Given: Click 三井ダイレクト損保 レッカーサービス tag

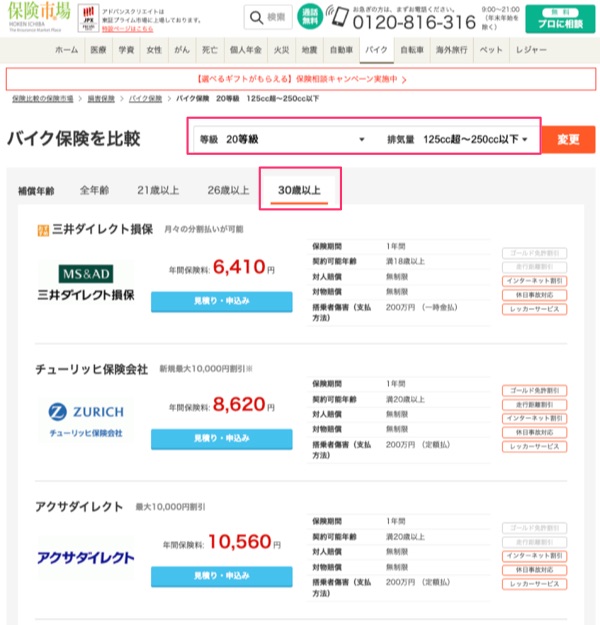Looking at the screenshot, I should pyautogui.click(x=534, y=309).
